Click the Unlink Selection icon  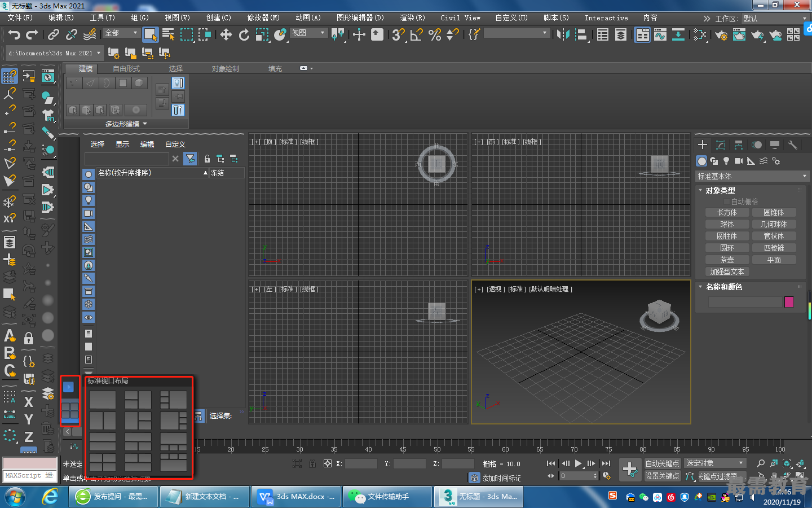72,35
